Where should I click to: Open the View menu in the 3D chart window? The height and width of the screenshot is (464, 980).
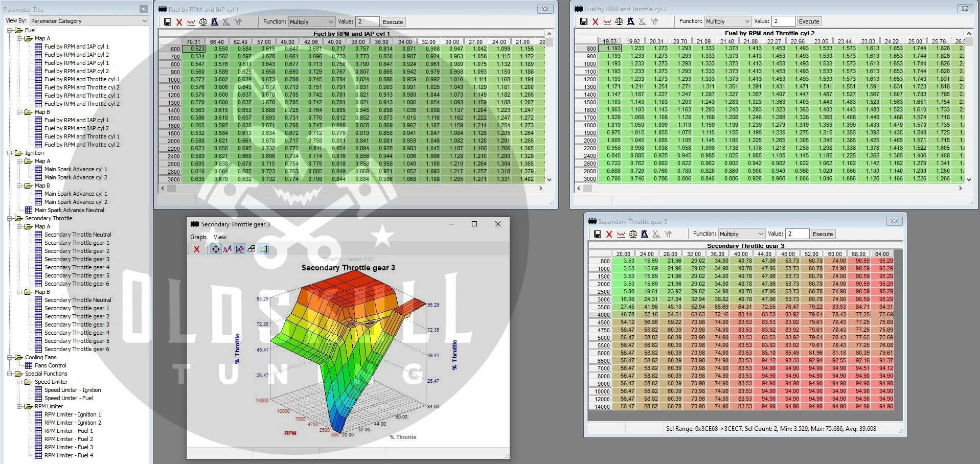(x=220, y=237)
